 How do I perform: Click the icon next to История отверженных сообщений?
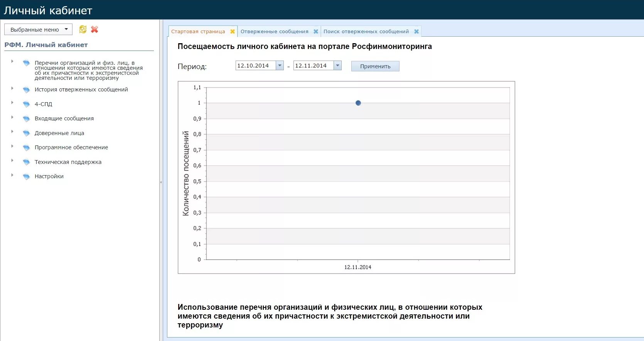coord(26,89)
